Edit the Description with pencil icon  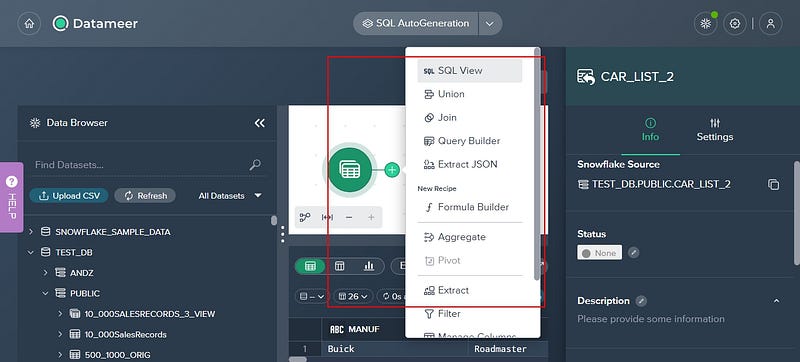point(641,301)
